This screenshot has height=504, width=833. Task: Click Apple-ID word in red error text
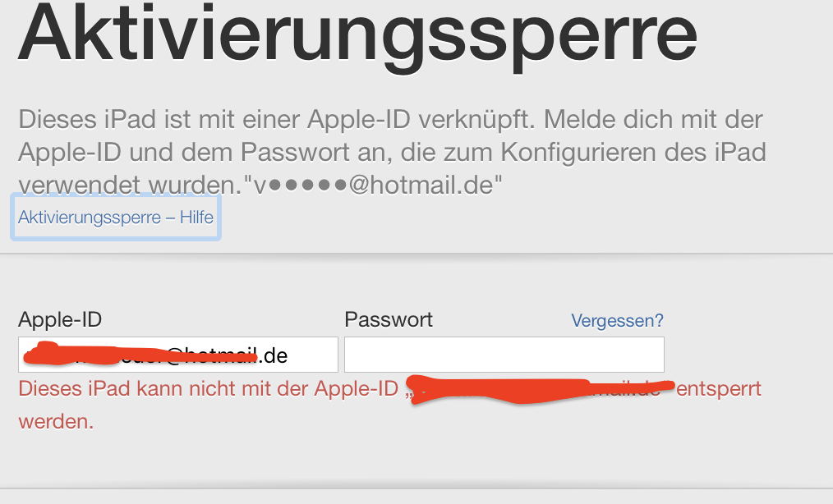356,389
